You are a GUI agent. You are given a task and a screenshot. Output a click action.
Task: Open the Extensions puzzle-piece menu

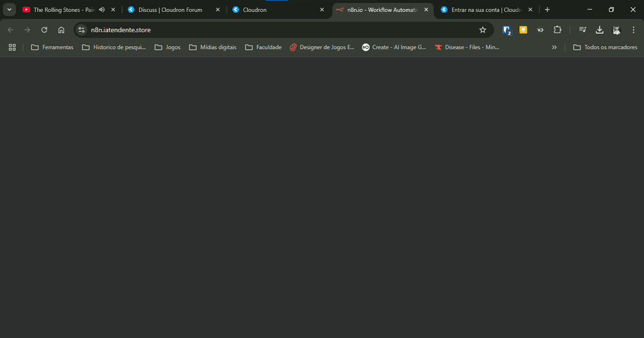(x=557, y=30)
